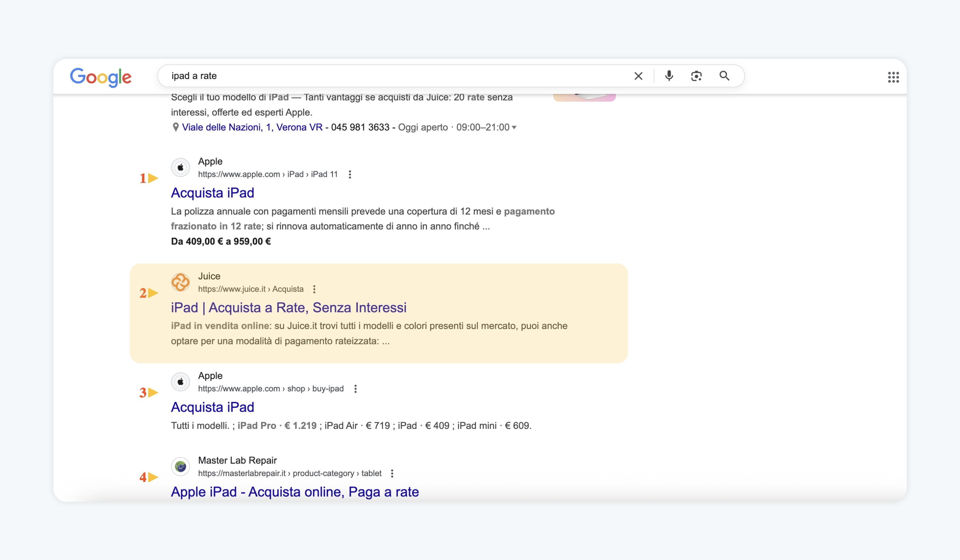Image resolution: width=960 pixels, height=560 pixels.
Task: Click the snippet text "iPad Pro · € 1.219"
Action: [x=277, y=426]
